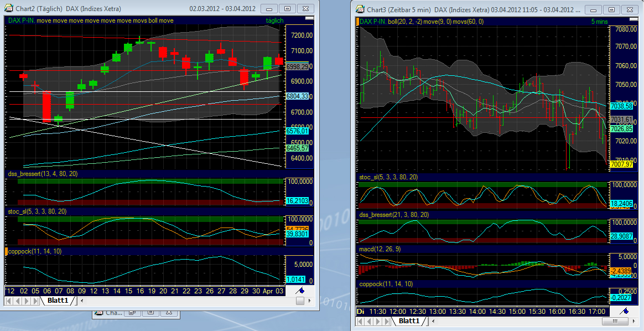Click the indicator icon beside macd(12, 26, 9)

click(357, 249)
